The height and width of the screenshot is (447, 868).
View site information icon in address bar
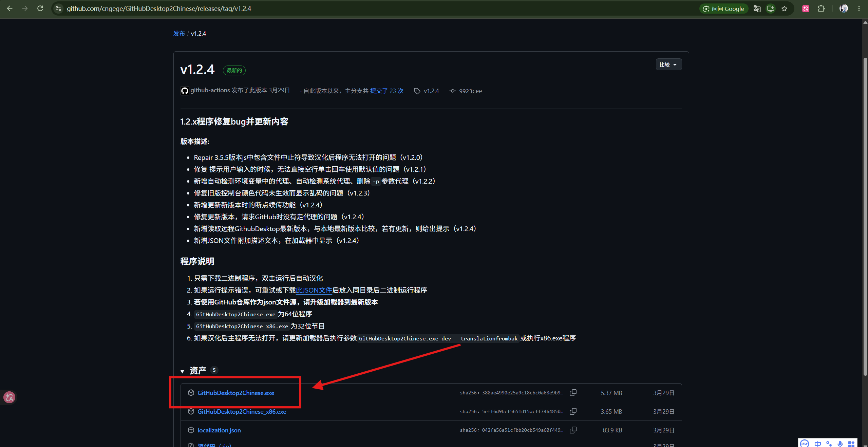click(x=58, y=8)
